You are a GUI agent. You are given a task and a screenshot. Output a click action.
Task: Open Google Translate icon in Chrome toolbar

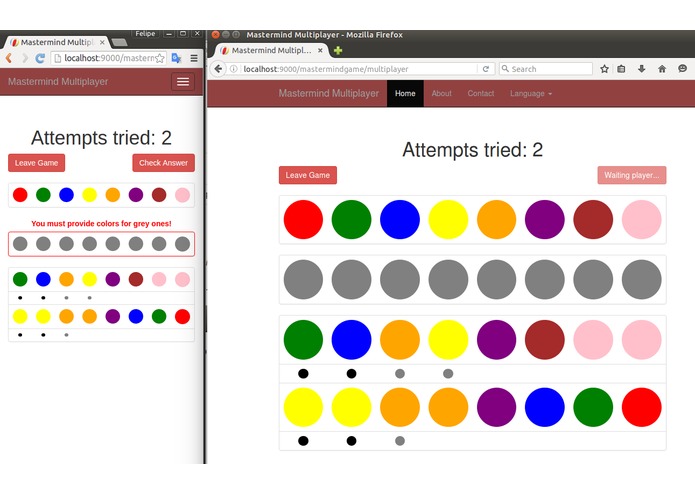[176, 58]
